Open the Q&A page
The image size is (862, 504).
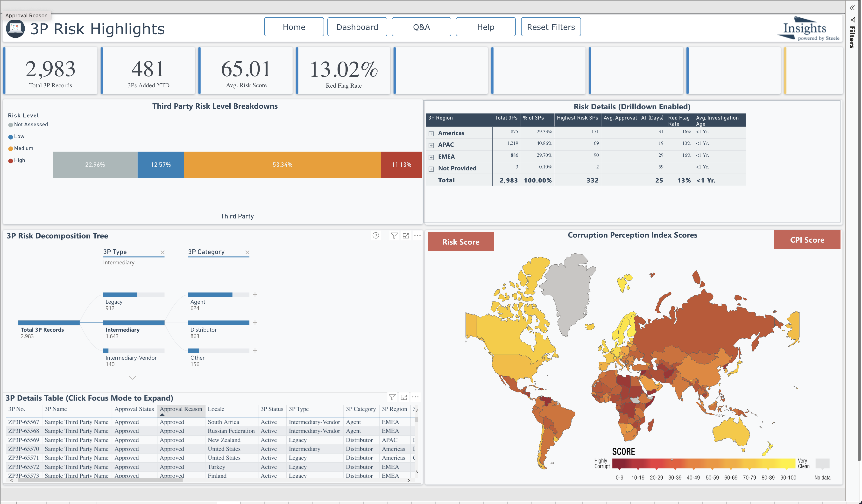point(421,27)
